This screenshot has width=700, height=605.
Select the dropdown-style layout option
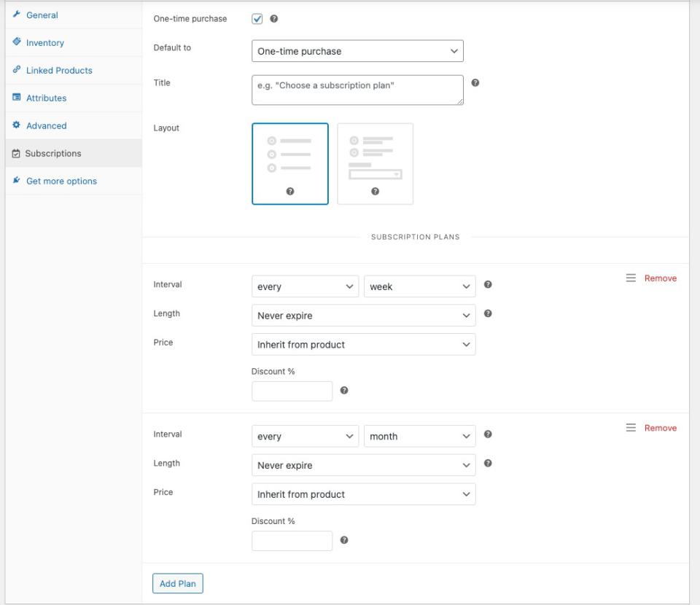375,163
